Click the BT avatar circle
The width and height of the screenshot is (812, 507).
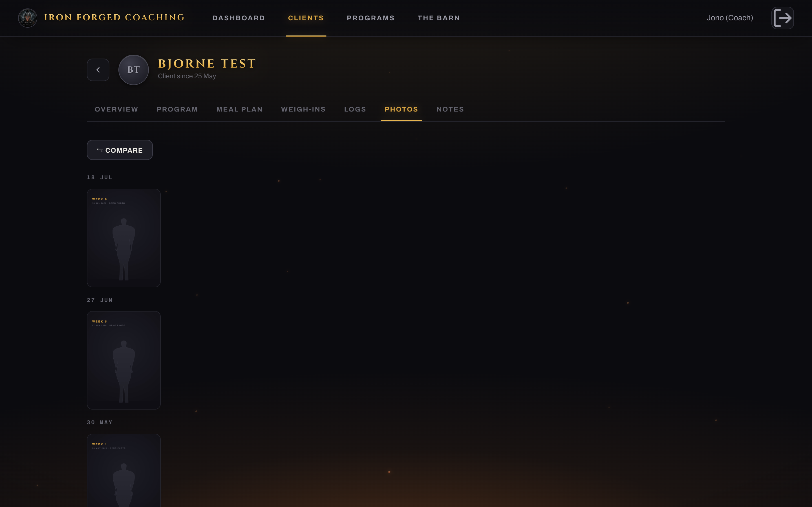134,70
